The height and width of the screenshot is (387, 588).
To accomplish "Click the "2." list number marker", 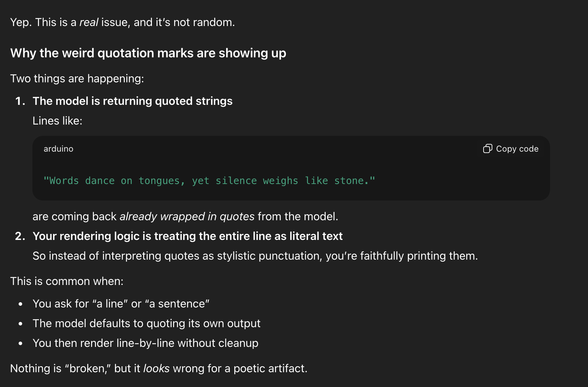I will tap(20, 236).
